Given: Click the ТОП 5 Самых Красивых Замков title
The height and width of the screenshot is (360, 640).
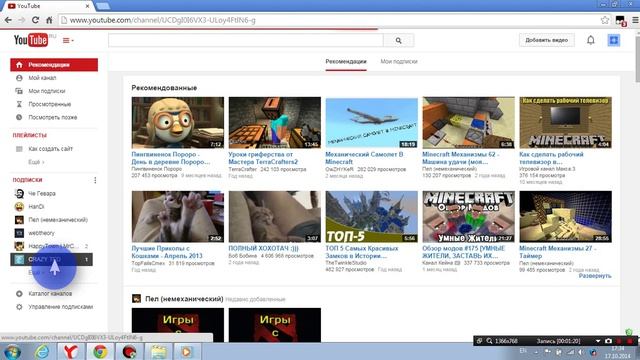Looking at the screenshot, I should click(x=362, y=252).
